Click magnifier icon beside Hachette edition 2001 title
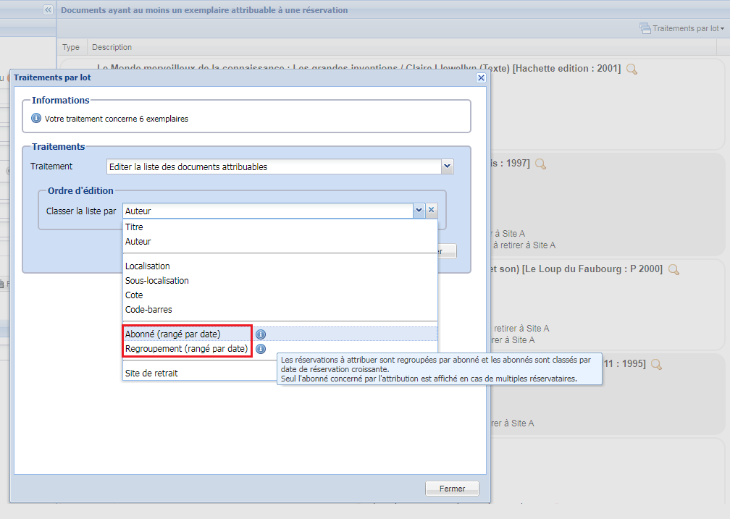Image resolution: width=730 pixels, height=519 pixels. 631,69
